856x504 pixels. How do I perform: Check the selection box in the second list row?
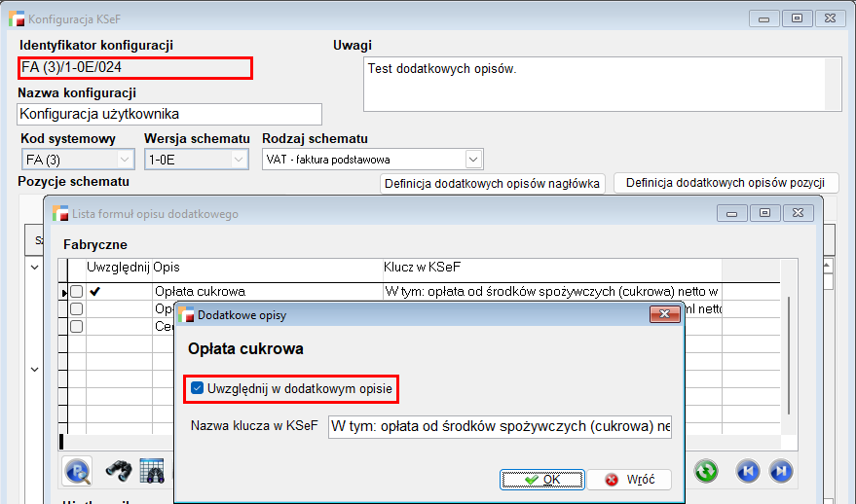76,308
